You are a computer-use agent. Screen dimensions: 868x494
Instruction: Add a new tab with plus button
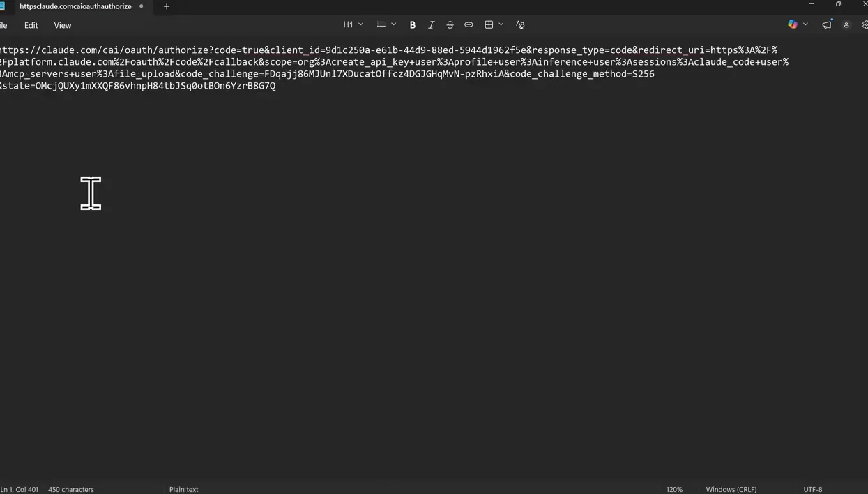click(x=167, y=6)
